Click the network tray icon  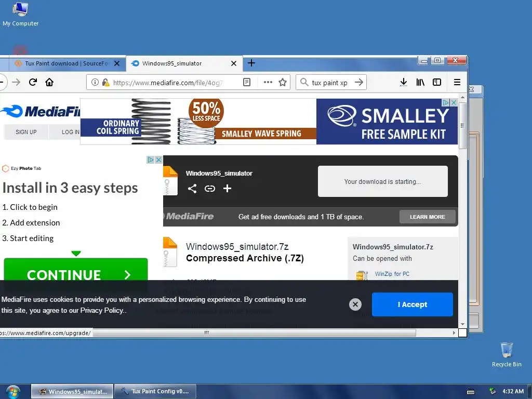coord(493,391)
